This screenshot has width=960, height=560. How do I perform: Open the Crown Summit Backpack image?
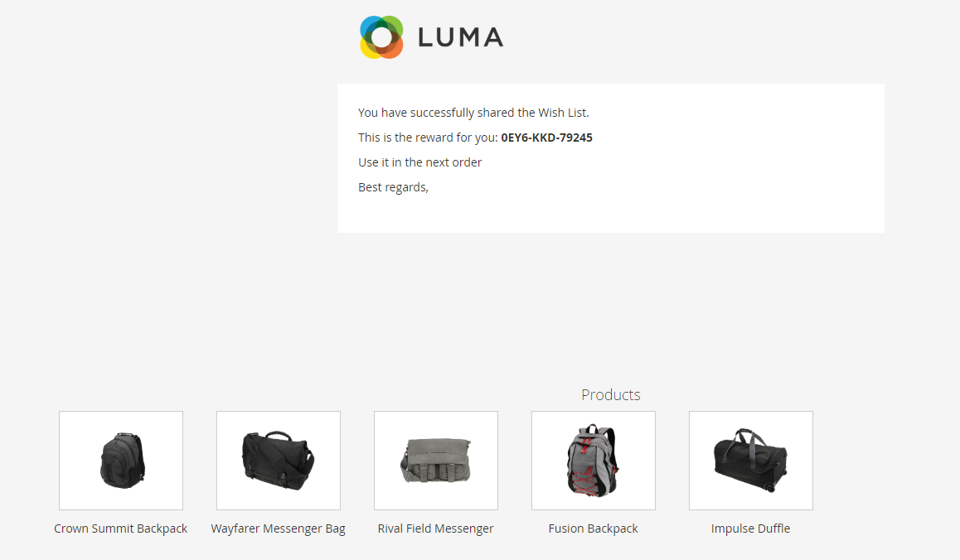pyautogui.click(x=120, y=461)
